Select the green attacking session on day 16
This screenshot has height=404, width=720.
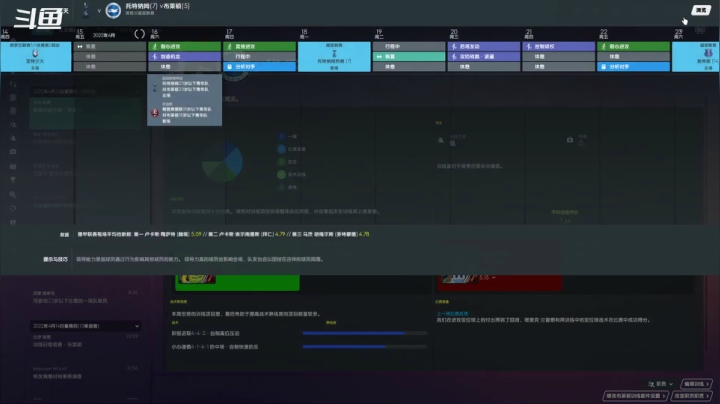pyautogui.click(x=185, y=46)
